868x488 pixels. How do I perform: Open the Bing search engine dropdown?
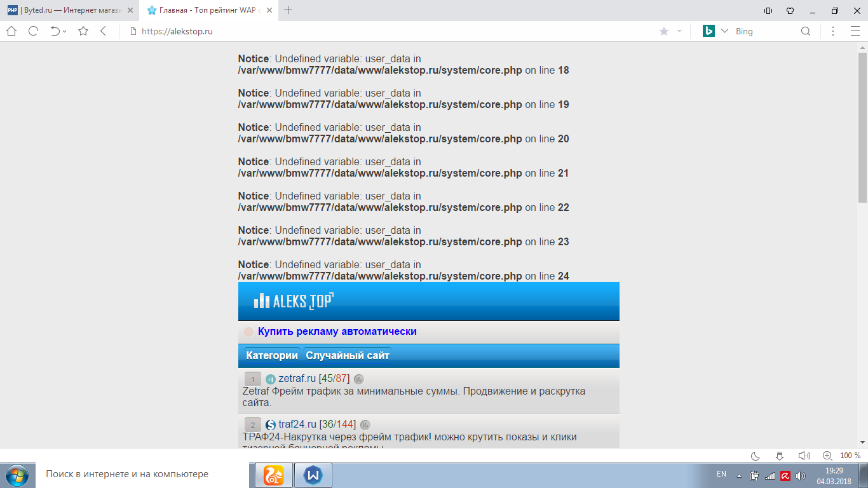click(724, 31)
